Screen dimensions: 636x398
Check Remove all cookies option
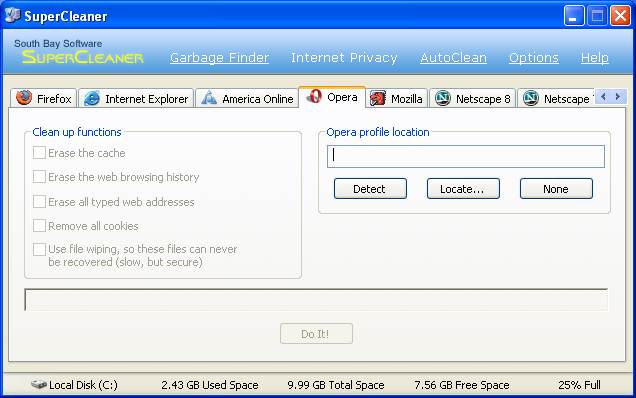coord(39,226)
